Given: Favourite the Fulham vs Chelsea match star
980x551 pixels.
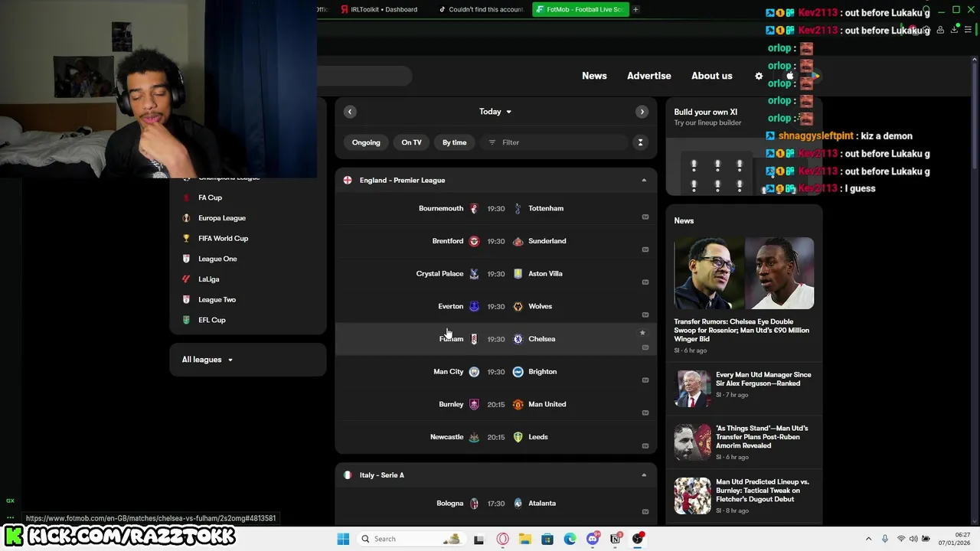Looking at the screenshot, I should [642, 333].
